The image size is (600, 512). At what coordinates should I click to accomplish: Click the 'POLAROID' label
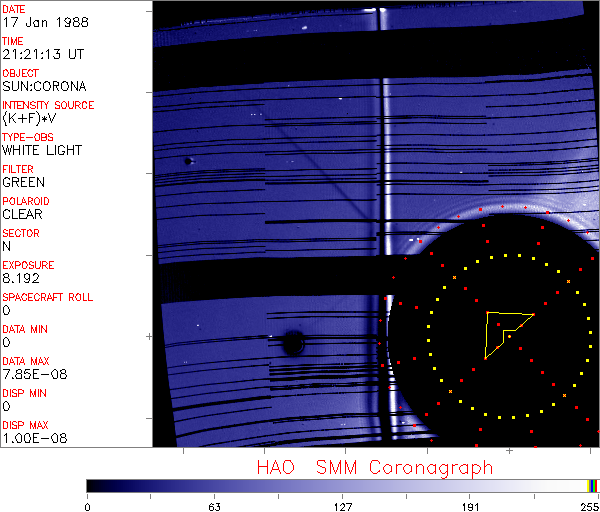pos(26,201)
